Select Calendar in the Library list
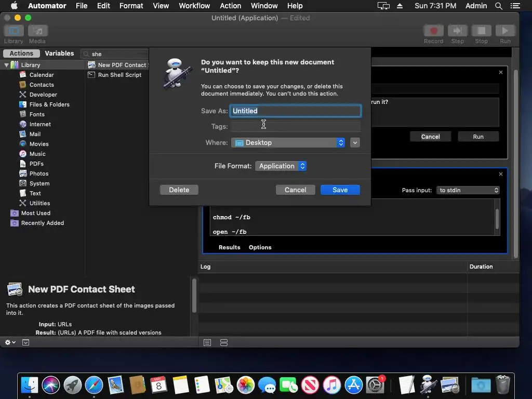The height and width of the screenshot is (399, 532). 42,75
